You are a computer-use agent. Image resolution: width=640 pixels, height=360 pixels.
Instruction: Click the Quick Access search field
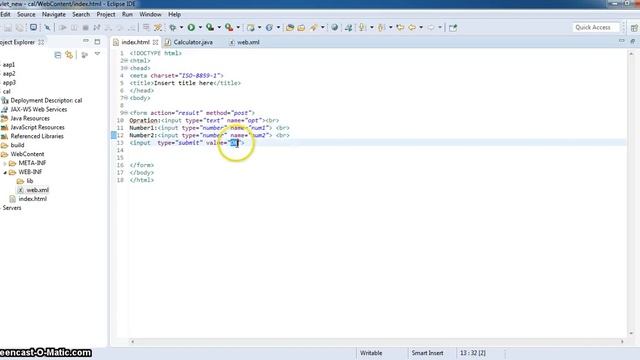click(x=595, y=27)
